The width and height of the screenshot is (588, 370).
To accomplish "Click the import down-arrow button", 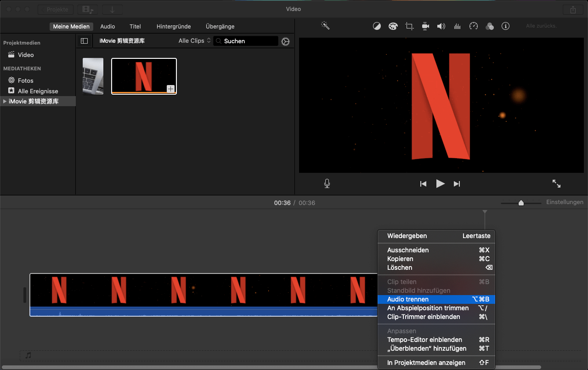I will coord(112,10).
